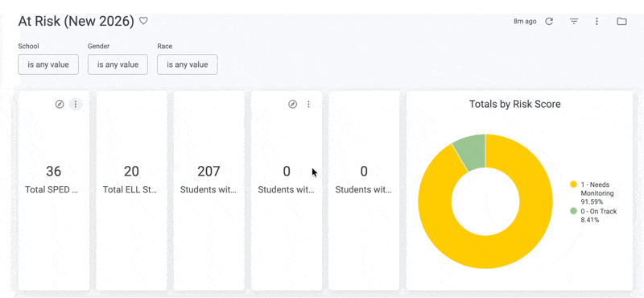Click the explore compass icon on Total SPED tile
Image resolution: width=644 pixels, height=298 pixels.
pyautogui.click(x=60, y=105)
